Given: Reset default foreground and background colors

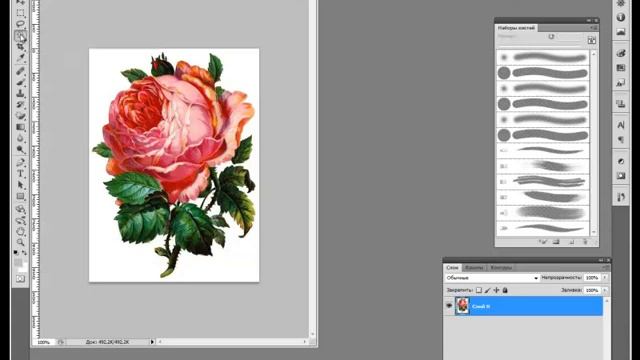Looking at the screenshot, I should click(x=16, y=253).
